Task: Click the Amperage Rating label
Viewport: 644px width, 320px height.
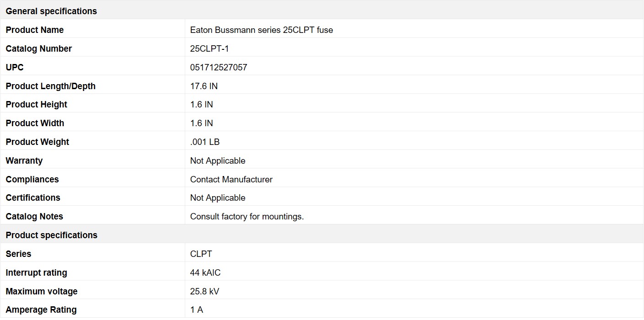Action: pos(41,309)
